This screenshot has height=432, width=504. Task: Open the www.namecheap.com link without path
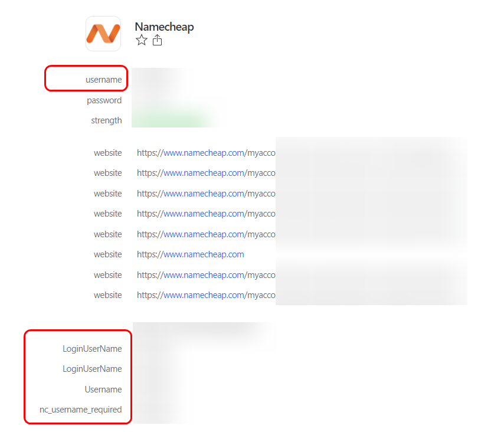point(204,254)
